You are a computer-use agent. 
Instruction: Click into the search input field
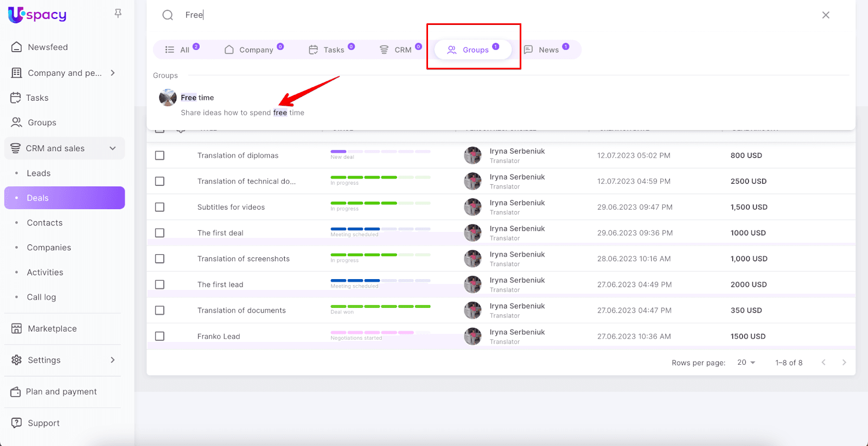tap(488, 15)
